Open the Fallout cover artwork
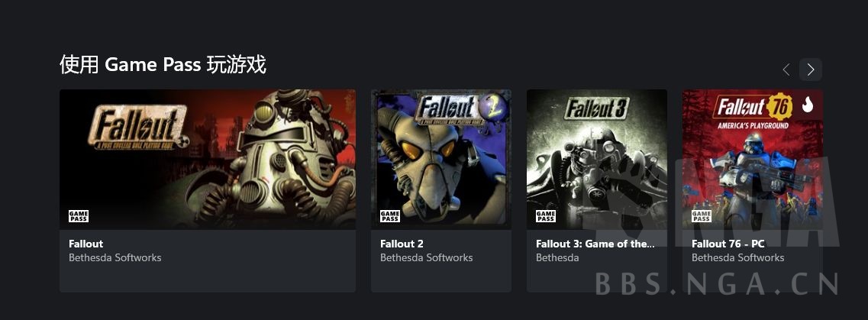868x320 pixels. [x=208, y=159]
